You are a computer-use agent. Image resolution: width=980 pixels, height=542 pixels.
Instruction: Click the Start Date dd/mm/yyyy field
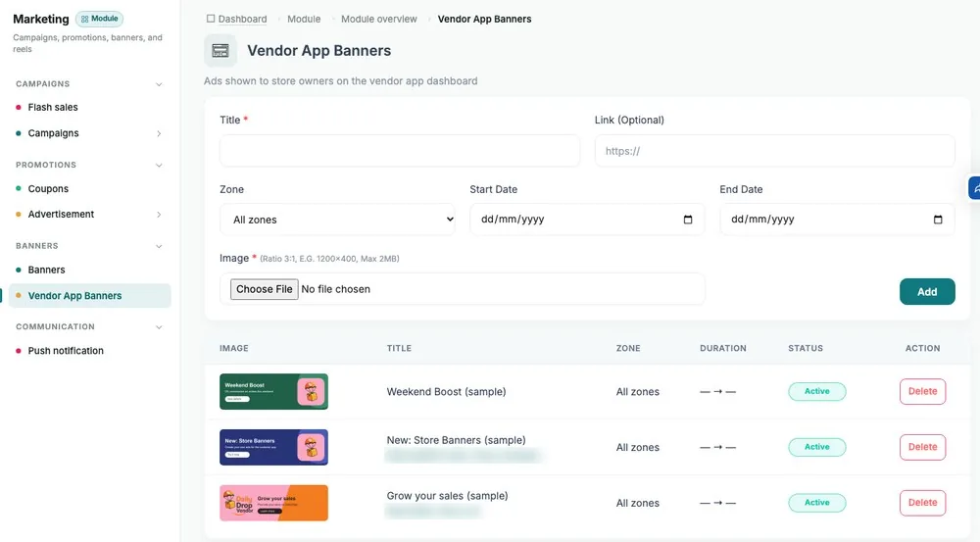(587, 220)
